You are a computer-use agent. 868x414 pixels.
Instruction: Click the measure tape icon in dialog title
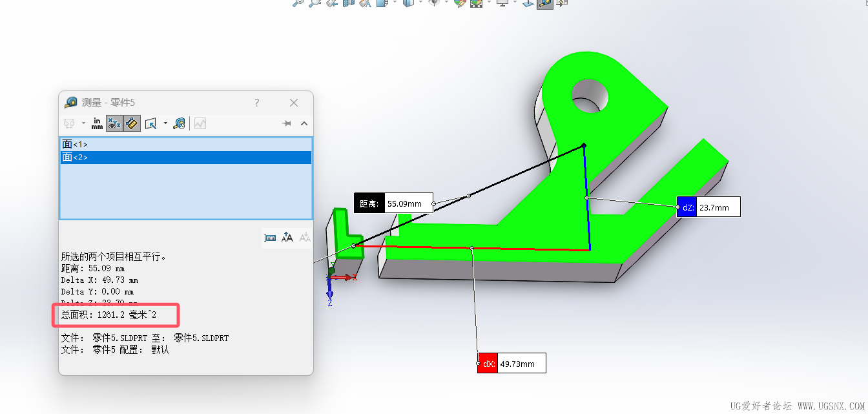71,103
